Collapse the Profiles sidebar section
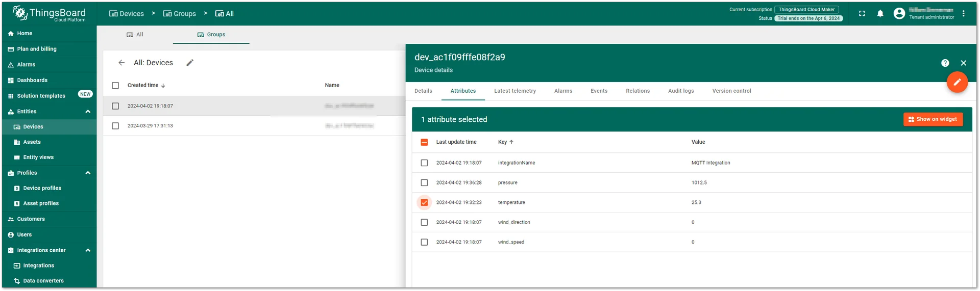Viewport: 980px width, 291px height. pyautogui.click(x=88, y=173)
